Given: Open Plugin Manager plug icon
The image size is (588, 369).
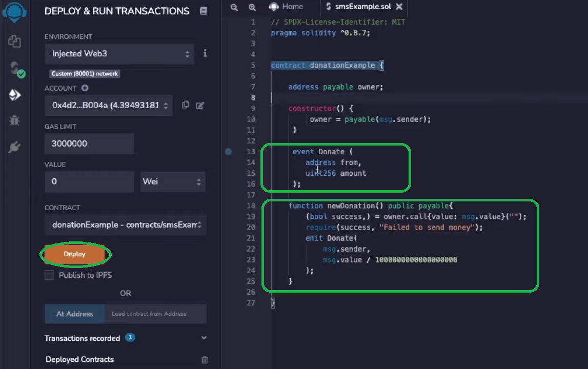Looking at the screenshot, I should pyautogui.click(x=14, y=147).
